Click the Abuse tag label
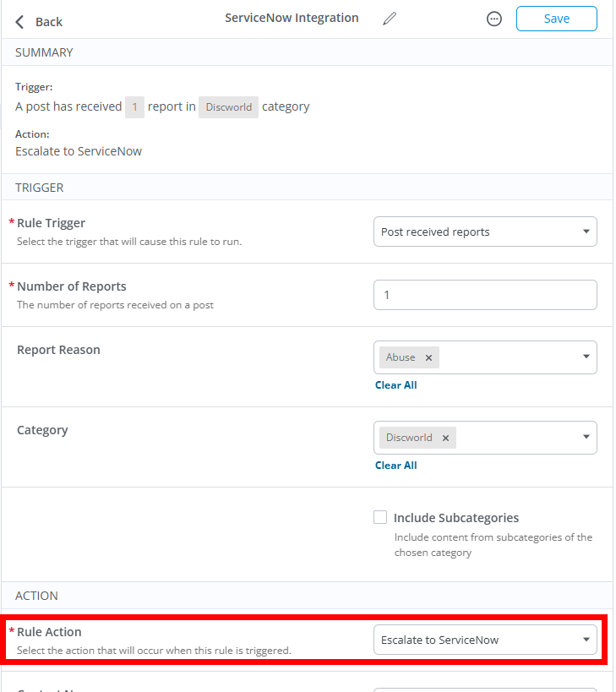 tap(401, 357)
